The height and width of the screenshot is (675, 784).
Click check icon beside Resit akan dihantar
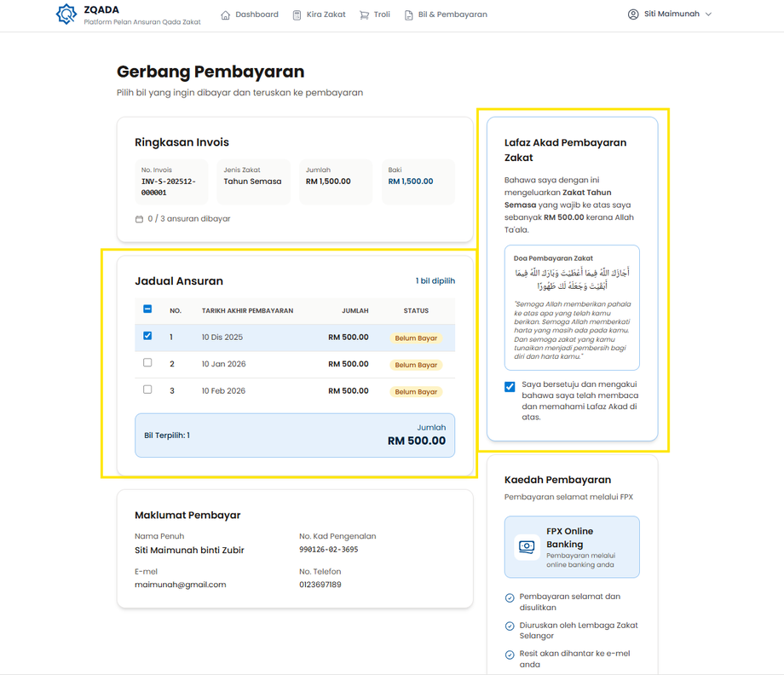pos(510,655)
